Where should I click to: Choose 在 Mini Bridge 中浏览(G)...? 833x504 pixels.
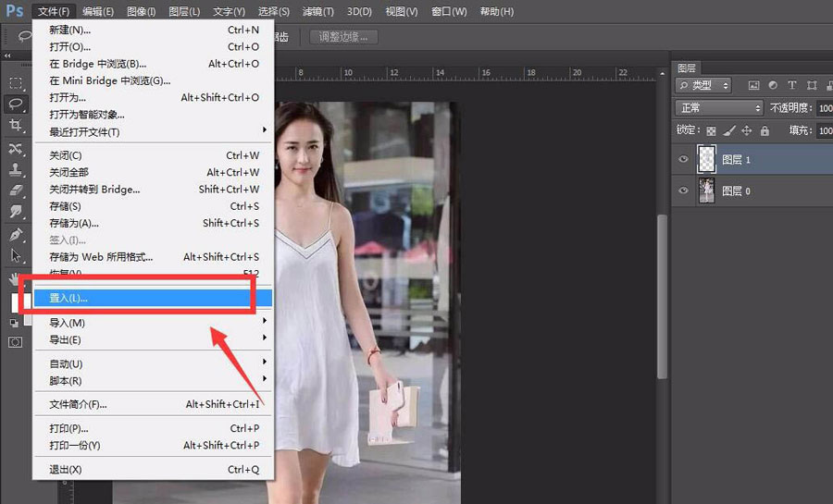154,80
